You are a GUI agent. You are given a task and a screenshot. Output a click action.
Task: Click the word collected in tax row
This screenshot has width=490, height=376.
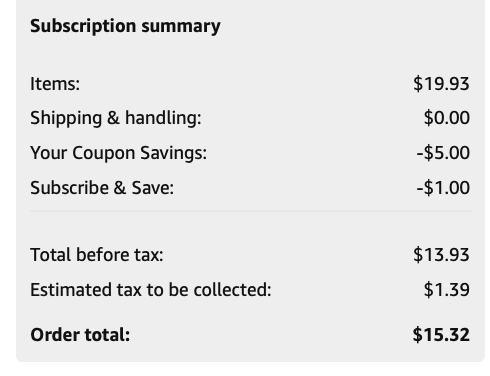point(232,290)
